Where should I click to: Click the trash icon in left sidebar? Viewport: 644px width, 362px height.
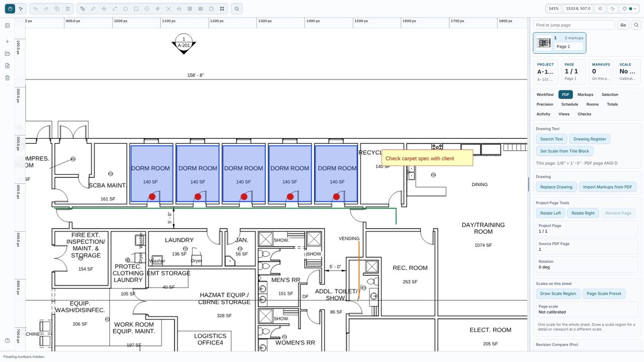tap(8, 77)
